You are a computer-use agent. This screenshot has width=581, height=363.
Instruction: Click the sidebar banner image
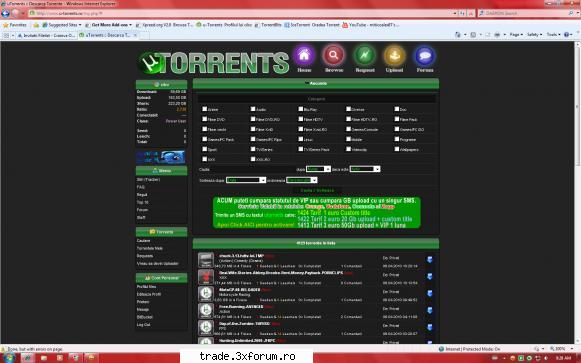point(161,157)
